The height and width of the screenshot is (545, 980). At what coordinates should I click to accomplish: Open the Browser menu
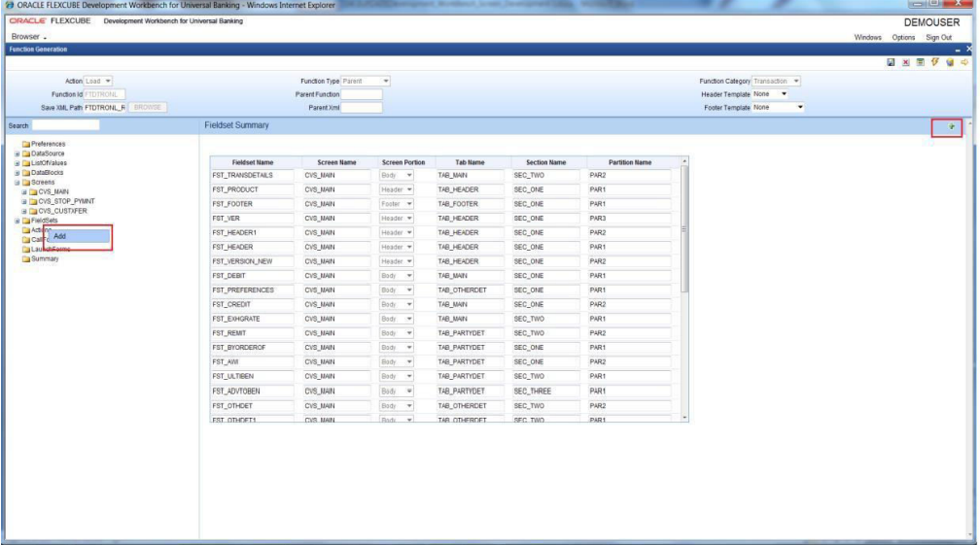[28, 37]
